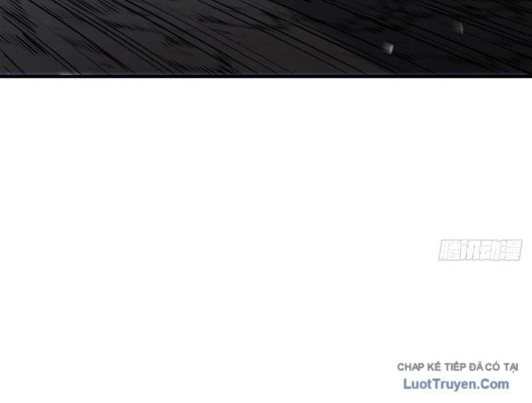532x403 pixels.
Task: Click the 'Luot' part of the site name
Action: coord(418,384)
